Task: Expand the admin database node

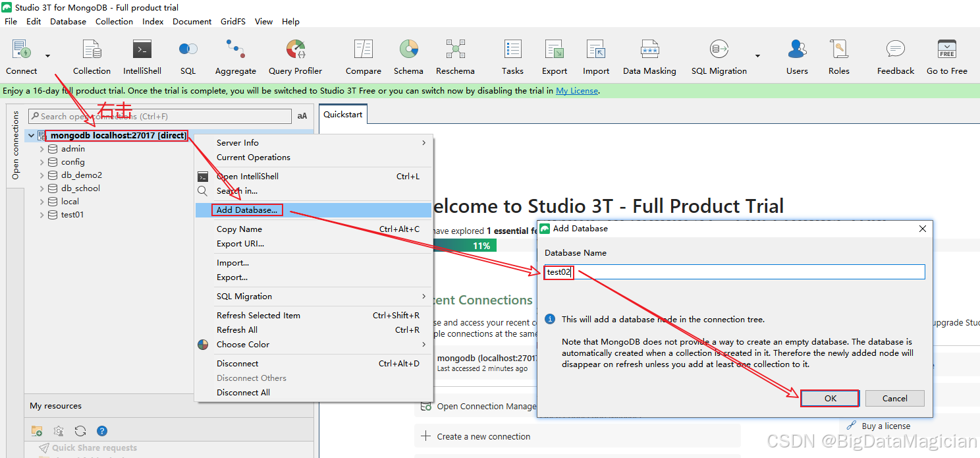Action: click(41, 149)
